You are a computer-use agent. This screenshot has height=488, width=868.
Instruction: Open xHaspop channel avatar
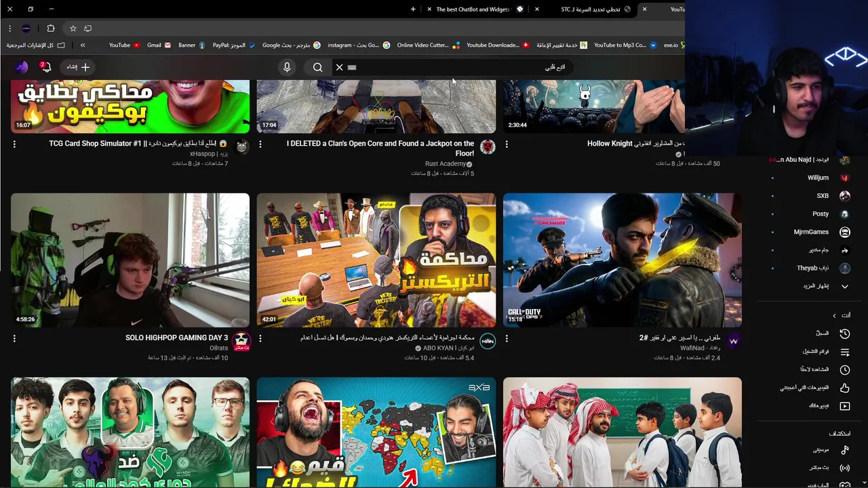(241, 147)
